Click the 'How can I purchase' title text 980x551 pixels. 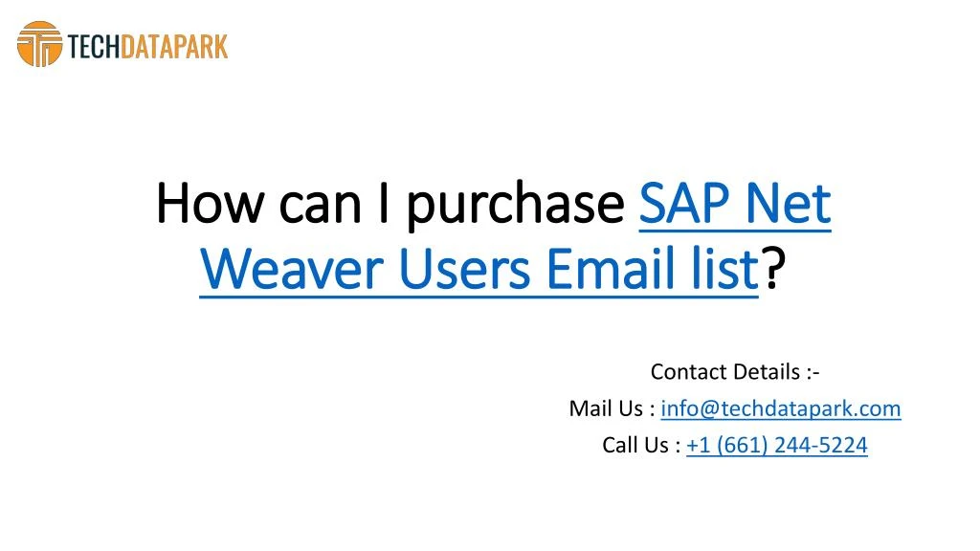[390, 205]
